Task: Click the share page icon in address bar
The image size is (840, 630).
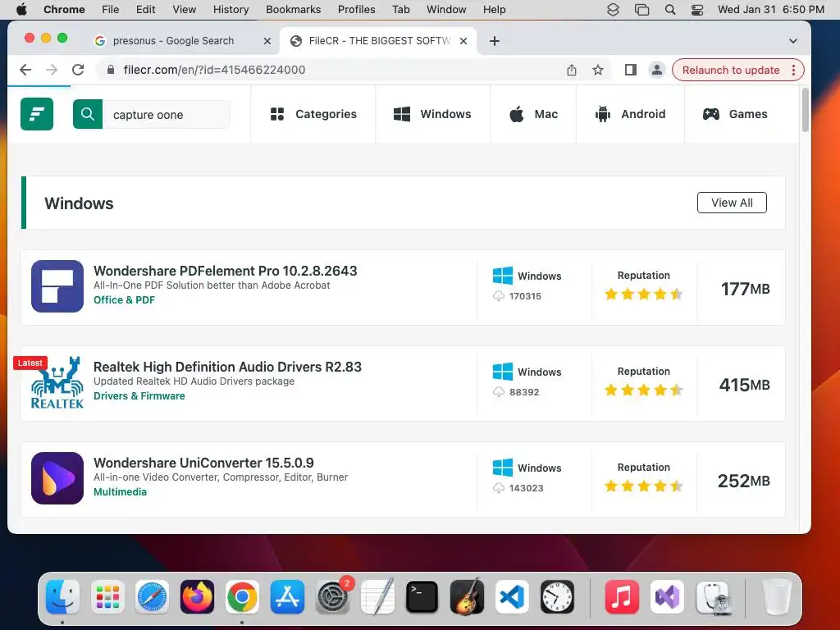Action: point(572,71)
